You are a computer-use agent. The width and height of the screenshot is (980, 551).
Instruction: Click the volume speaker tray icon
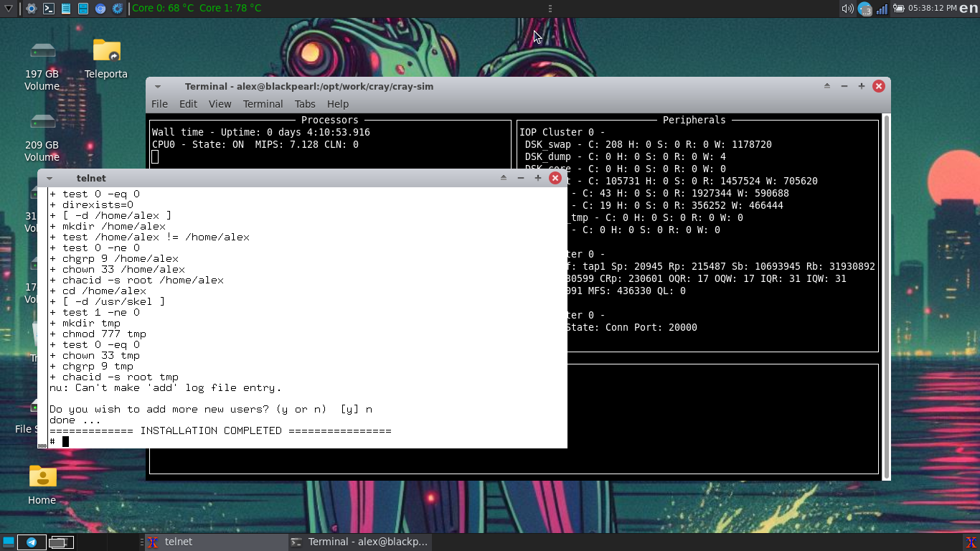[847, 9]
